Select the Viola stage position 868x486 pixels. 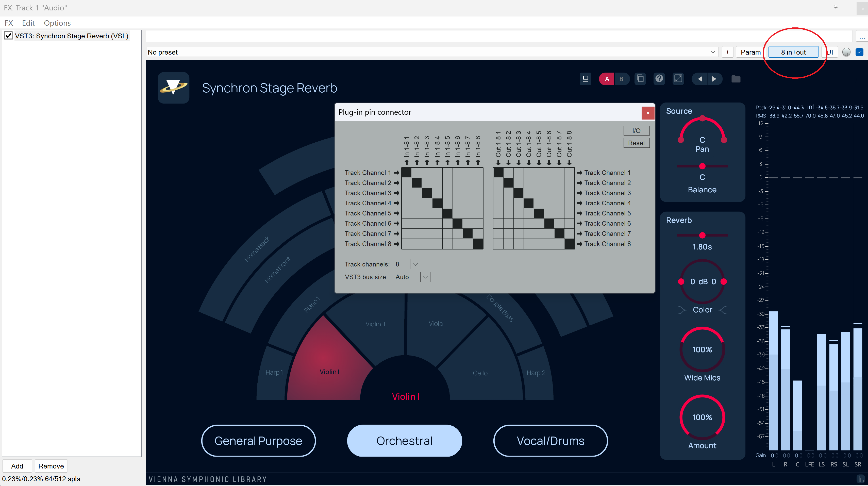click(436, 324)
